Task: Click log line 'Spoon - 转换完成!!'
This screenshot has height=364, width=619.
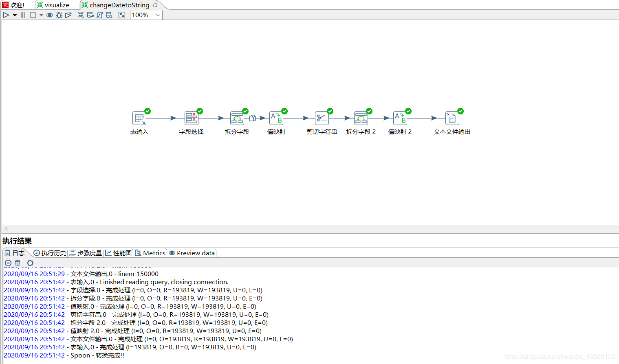Action: coord(64,355)
